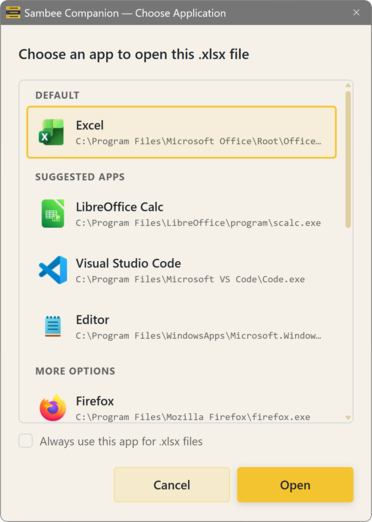This screenshot has height=522, width=372.
Task: Select the LibreOffice Calc name
Action: pyautogui.click(x=120, y=207)
